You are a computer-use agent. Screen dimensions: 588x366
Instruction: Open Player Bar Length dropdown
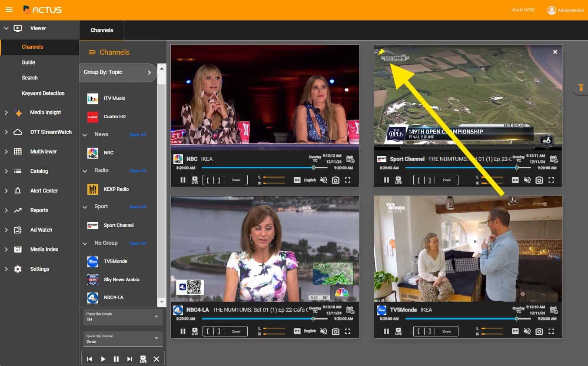click(123, 317)
